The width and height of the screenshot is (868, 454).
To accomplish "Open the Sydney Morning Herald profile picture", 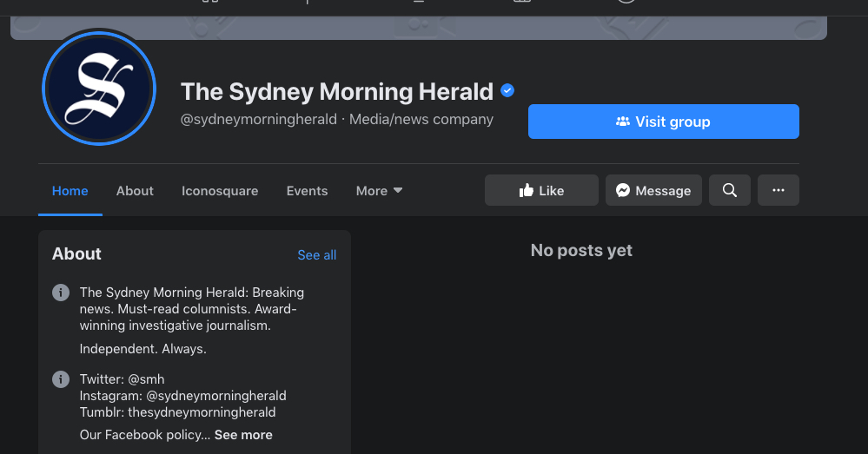I will (98, 88).
